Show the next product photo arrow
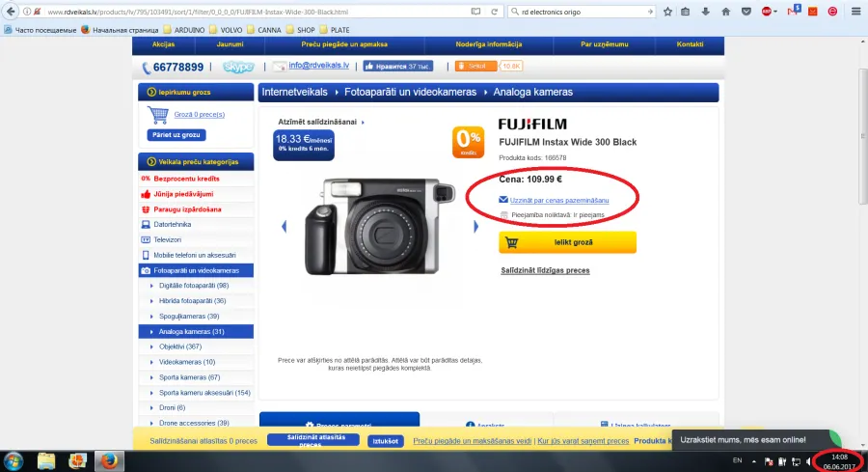Viewport: 868px width, 472px height. click(475, 226)
